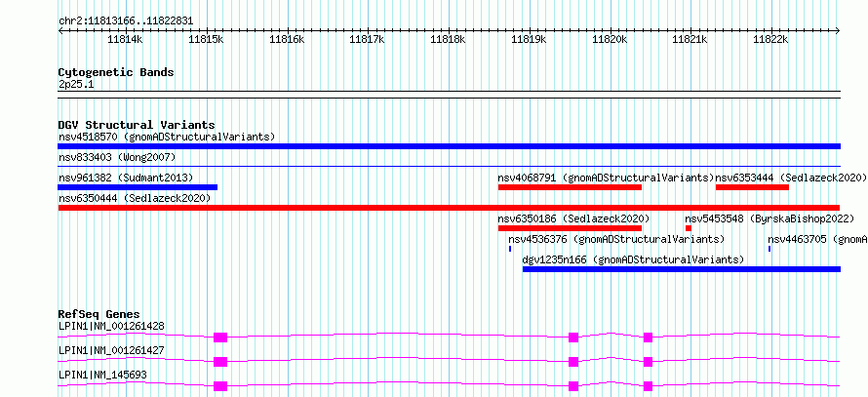Screen dimensions: 868x397
Task: Open the nsv4536376 (gnomADStructuralVariants) label
Action: coord(616,239)
